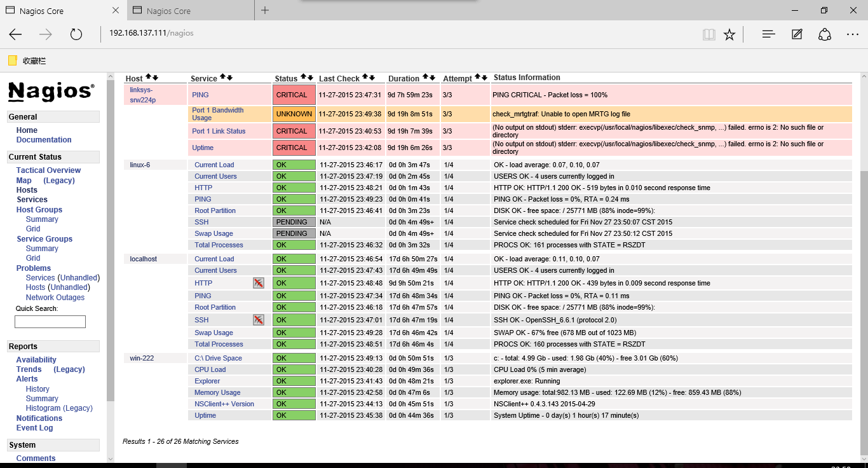Click notifications-disabled icon beside localhost SSH
868x468 pixels.
258,320
